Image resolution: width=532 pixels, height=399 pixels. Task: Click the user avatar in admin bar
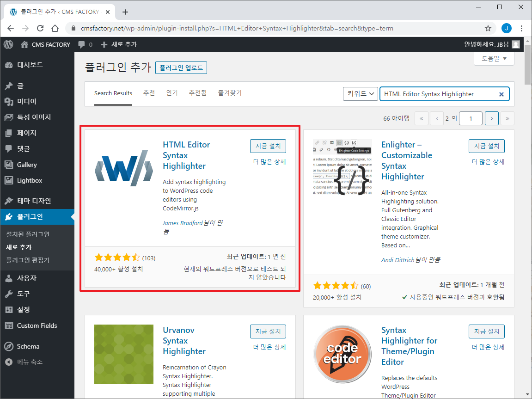(516, 44)
